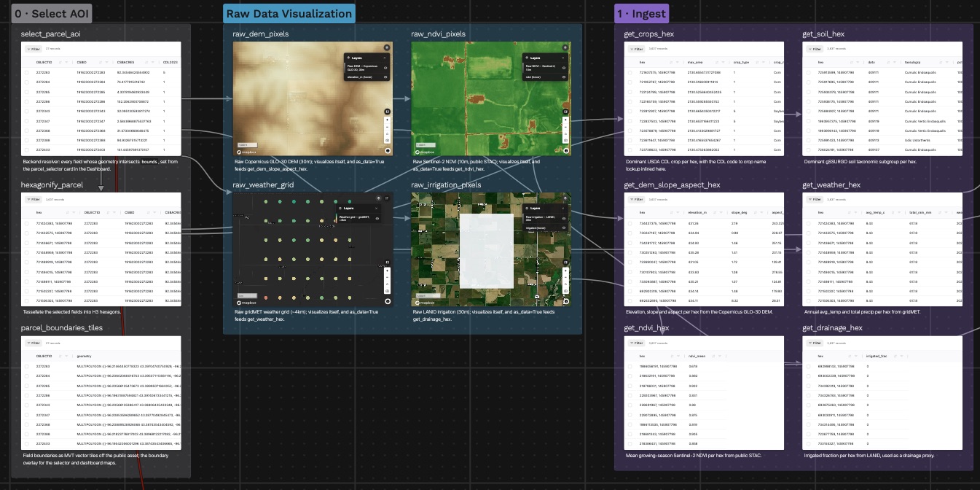Take a screenshot of the raw_irrigation_pixels map
The width and height of the screenshot is (980, 490).
click(565, 291)
